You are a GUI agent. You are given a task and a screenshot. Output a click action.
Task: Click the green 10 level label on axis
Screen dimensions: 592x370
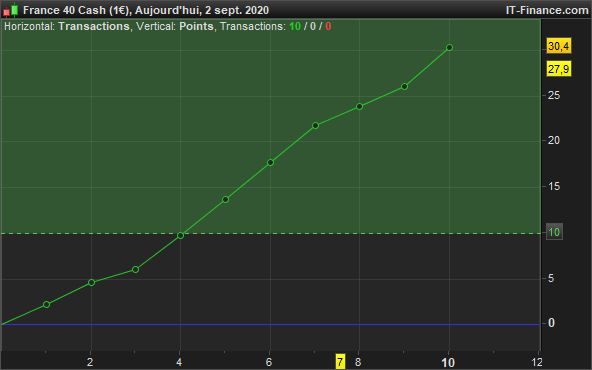click(554, 232)
